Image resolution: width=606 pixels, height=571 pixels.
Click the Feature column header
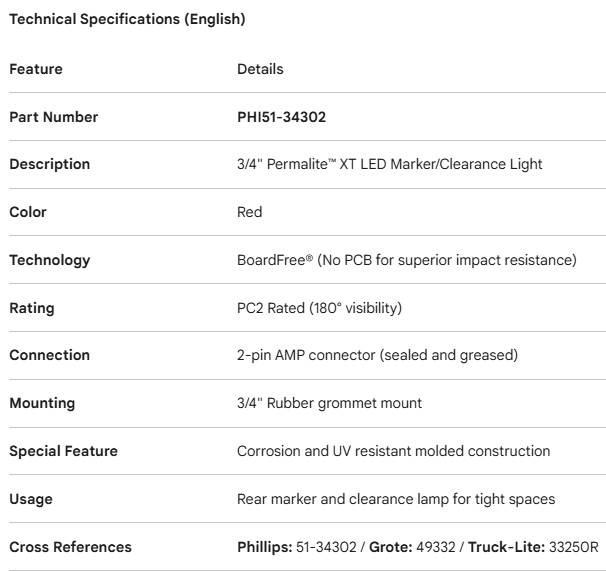point(36,69)
